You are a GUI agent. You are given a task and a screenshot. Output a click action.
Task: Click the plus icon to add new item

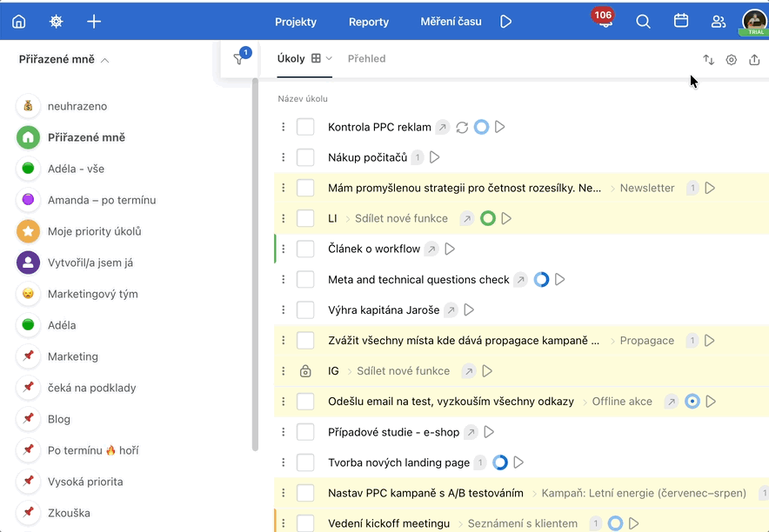pyautogui.click(x=94, y=22)
